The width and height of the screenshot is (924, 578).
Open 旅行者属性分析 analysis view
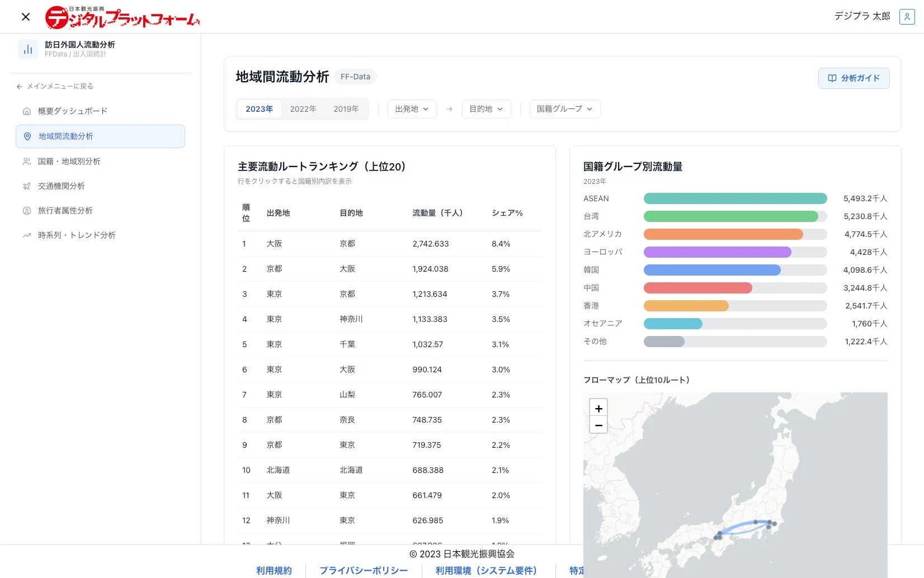66,210
